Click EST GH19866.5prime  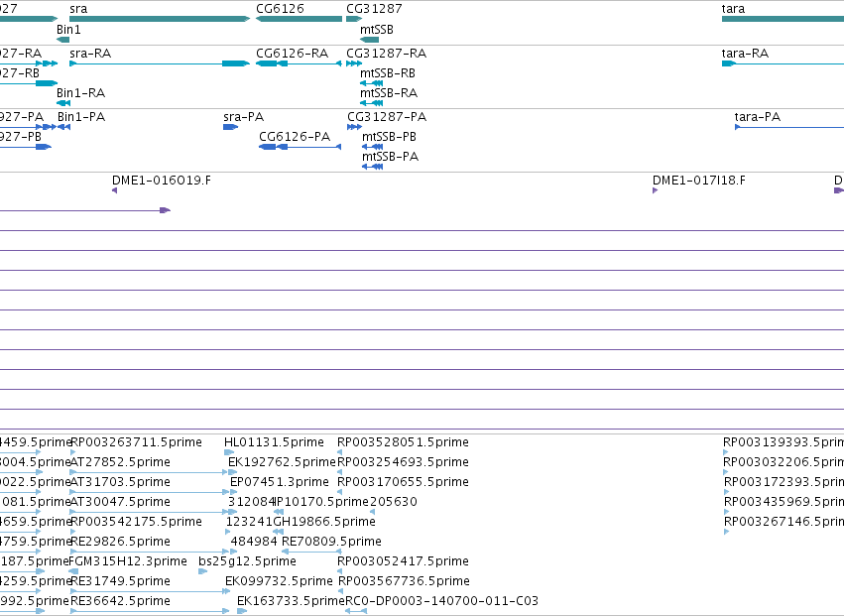click(324, 522)
